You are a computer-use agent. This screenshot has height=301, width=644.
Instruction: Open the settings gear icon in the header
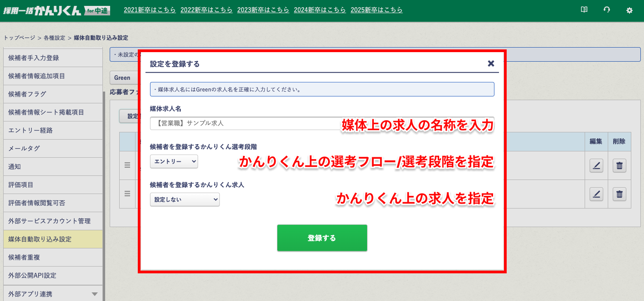tap(629, 9)
